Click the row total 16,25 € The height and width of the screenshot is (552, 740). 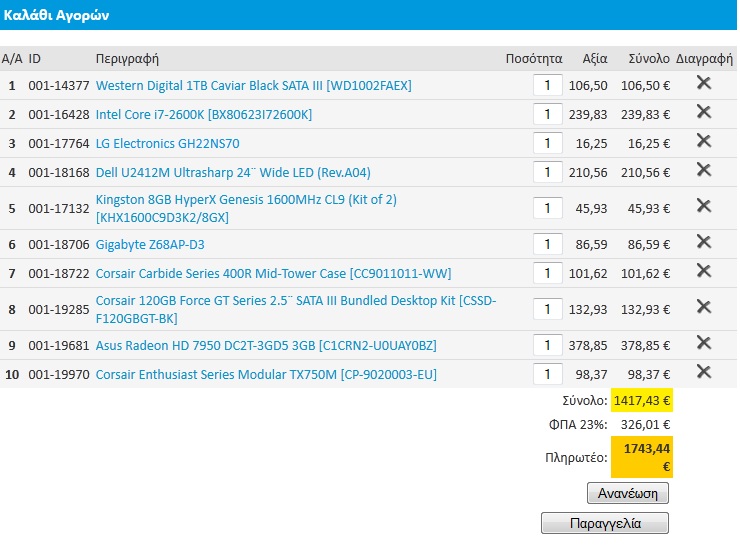pyautogui.click(x=649, y=143)
